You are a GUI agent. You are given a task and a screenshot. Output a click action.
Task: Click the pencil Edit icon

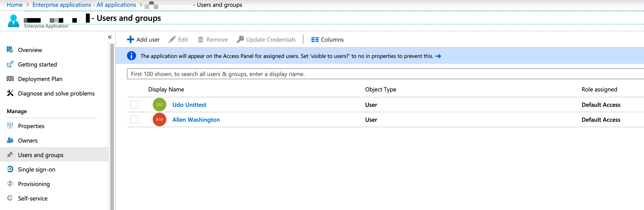click(x=172, y=40)
